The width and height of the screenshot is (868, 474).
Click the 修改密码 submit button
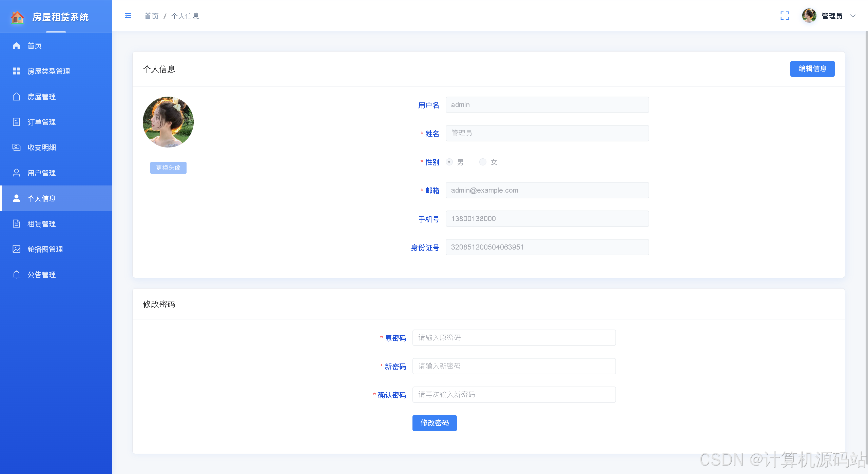(x=434, y=423)
